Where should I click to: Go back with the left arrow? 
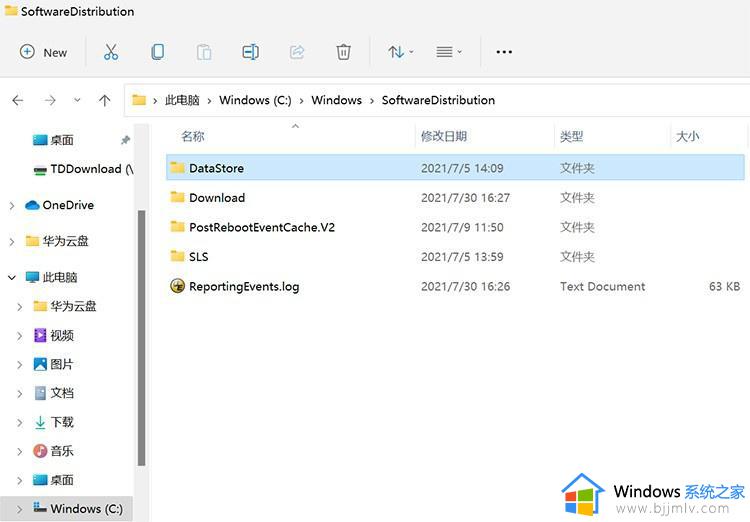(x=18, y=100)
